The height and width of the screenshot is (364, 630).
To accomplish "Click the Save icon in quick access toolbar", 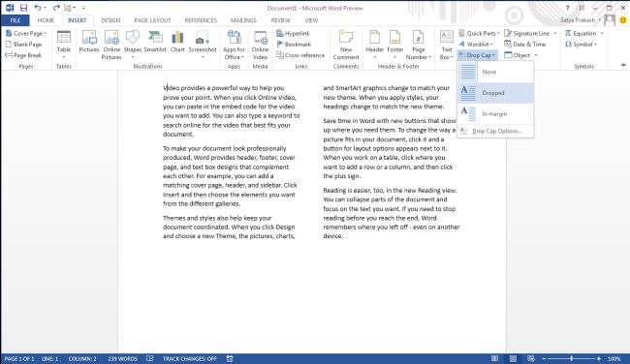I will click(23, 8).
